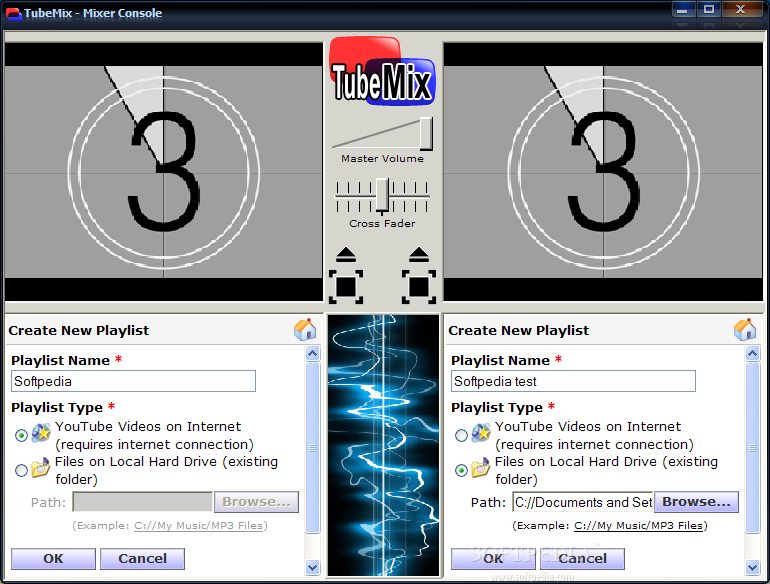The height and width of the screenshot is (584, 770).
Task: Click Cancel in the right playlist panel
Action: pos(582,558)
